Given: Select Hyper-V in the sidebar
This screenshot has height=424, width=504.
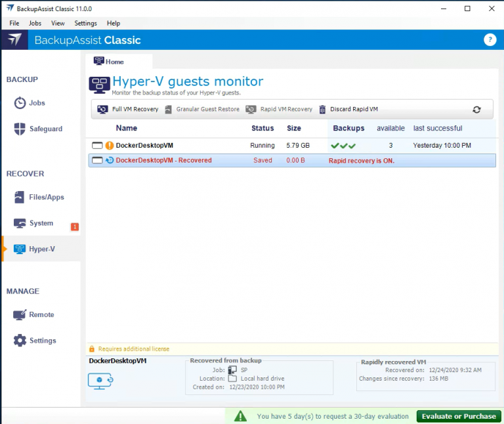Looking at the screenshot, I should point(41,249).
